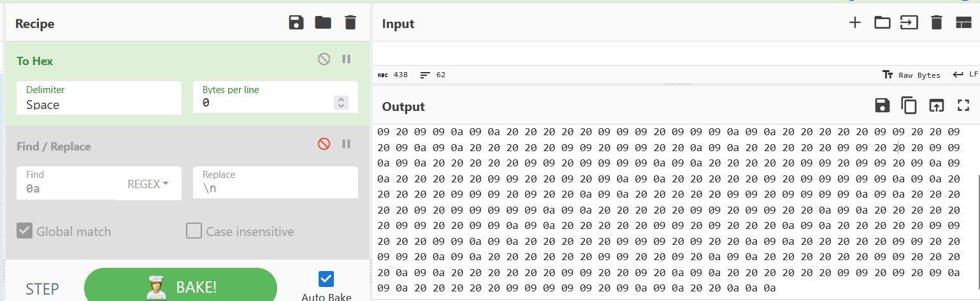980x301 pixels.
Task: Replace input with output
Action: 936,106
